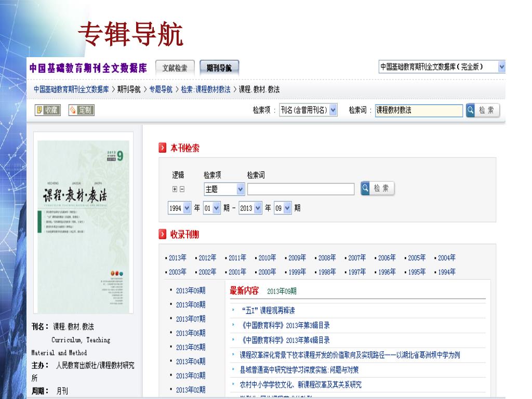Click the top 检索 search button
Screen dimensions: 532x399
tap(483, 110)
